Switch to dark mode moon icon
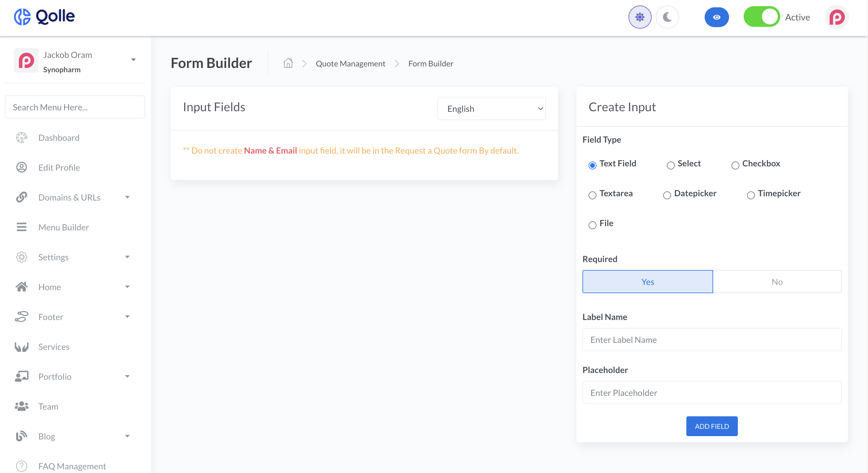868x473 pixels. click(x=667, y=17)
